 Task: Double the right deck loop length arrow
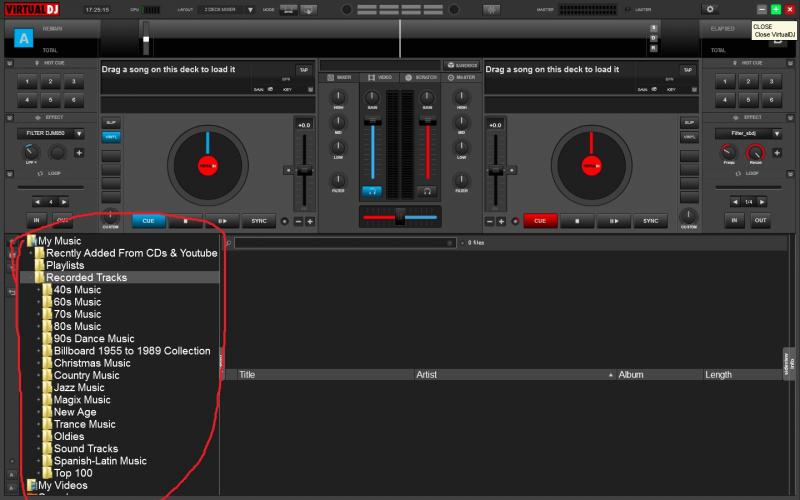[x=762, y=202]
